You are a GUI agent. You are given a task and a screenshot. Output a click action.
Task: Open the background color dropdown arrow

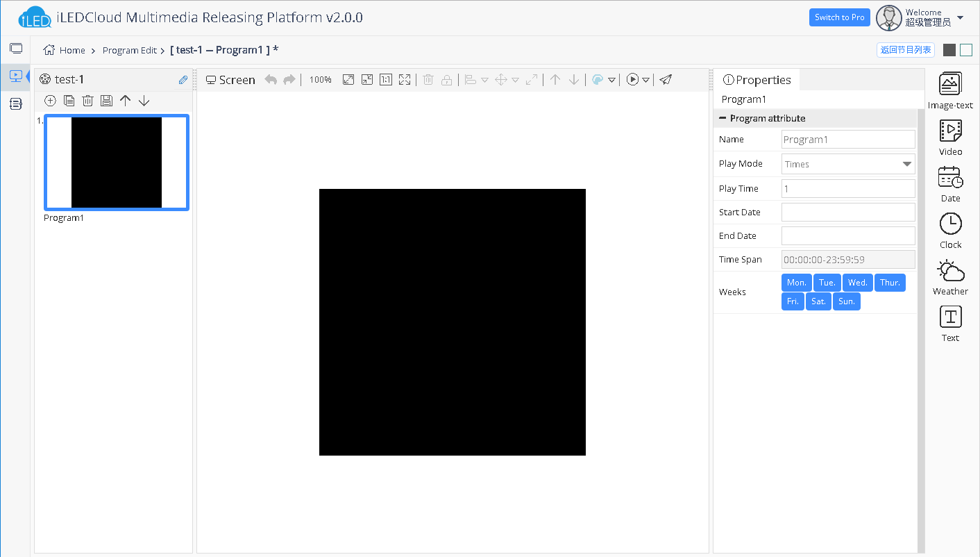pyautogui.click(x=611, y=81)
